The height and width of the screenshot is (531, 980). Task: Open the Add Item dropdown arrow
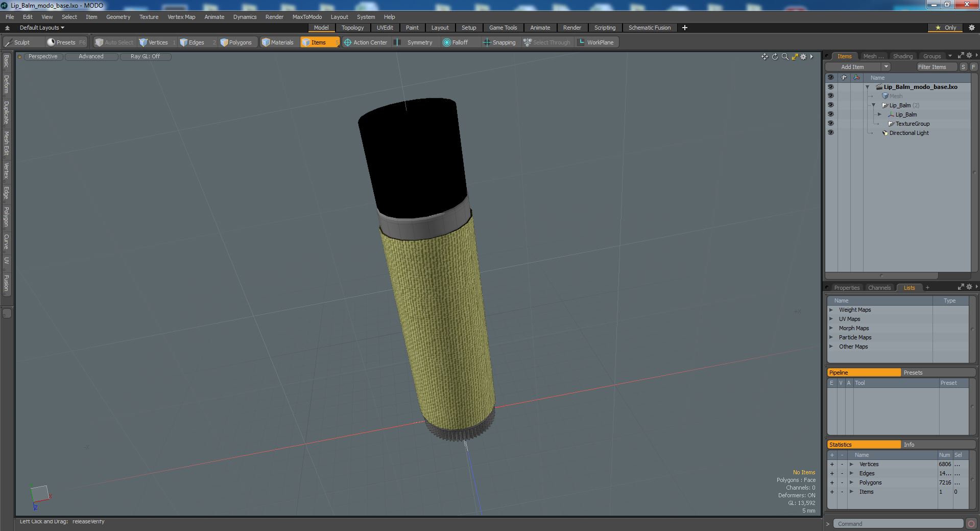point(886,67)
